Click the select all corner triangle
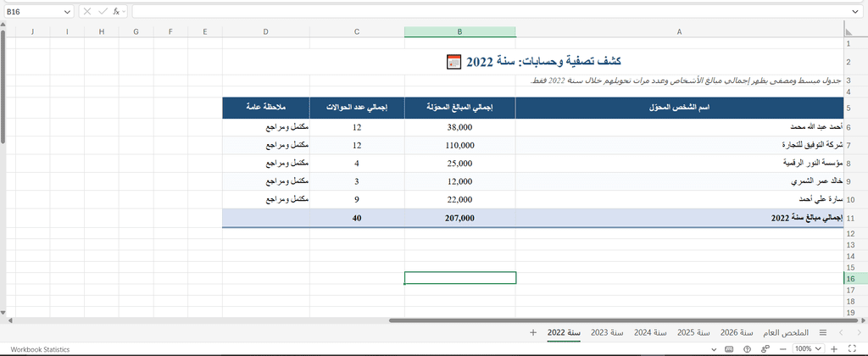The height and width of the screenshot is (356, 868). coord(848,31)
